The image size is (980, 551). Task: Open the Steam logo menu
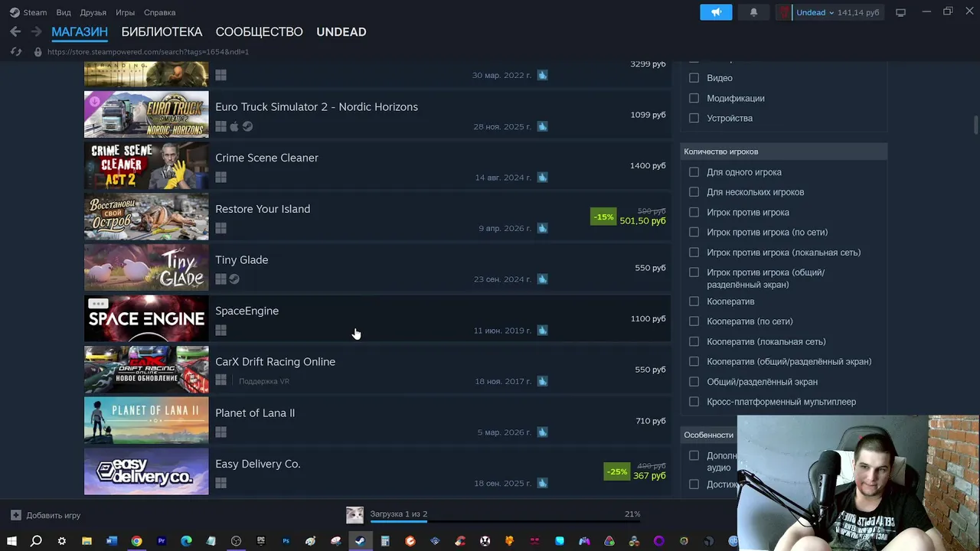28,12
